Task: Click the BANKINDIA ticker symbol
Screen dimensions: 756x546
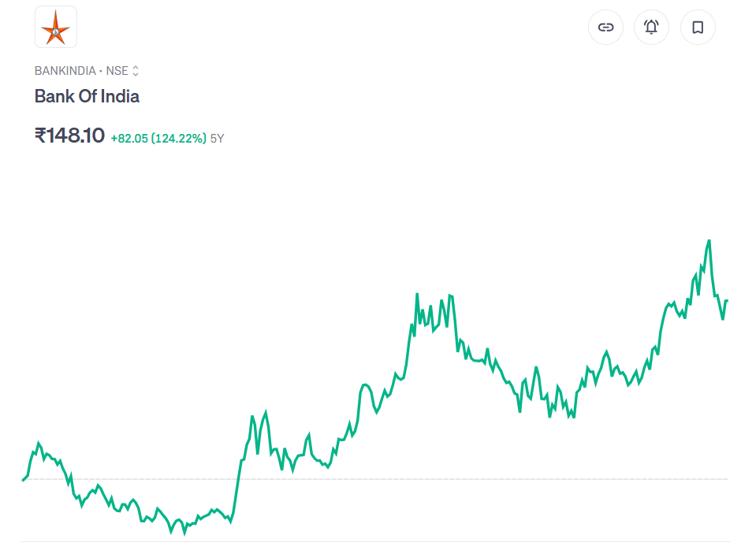Action: coord(65,71)
